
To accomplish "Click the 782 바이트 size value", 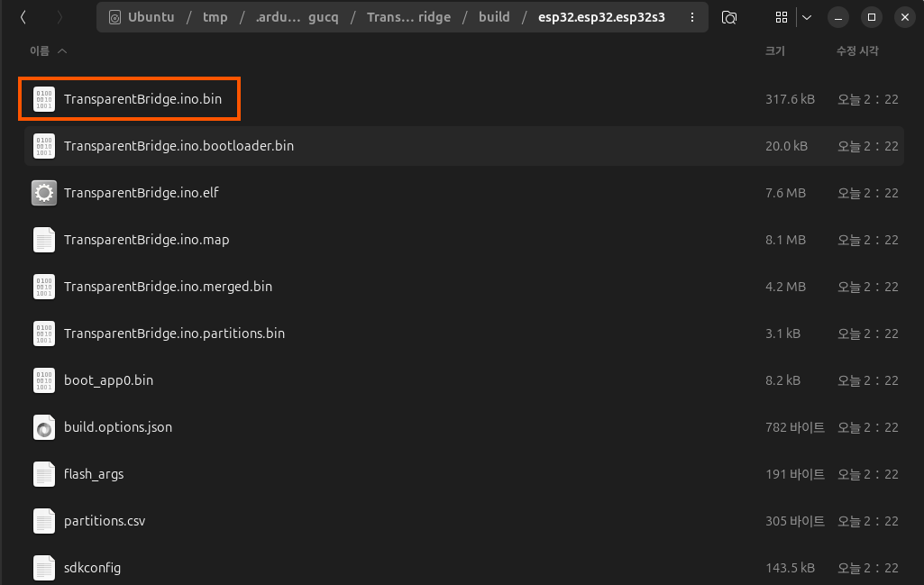I will point(794,427).
